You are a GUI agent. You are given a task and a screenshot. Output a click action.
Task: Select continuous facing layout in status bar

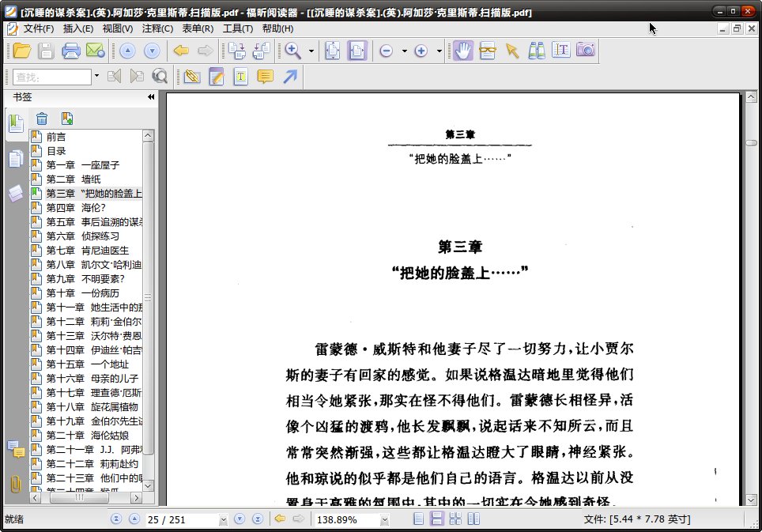(x=455, y=519)
